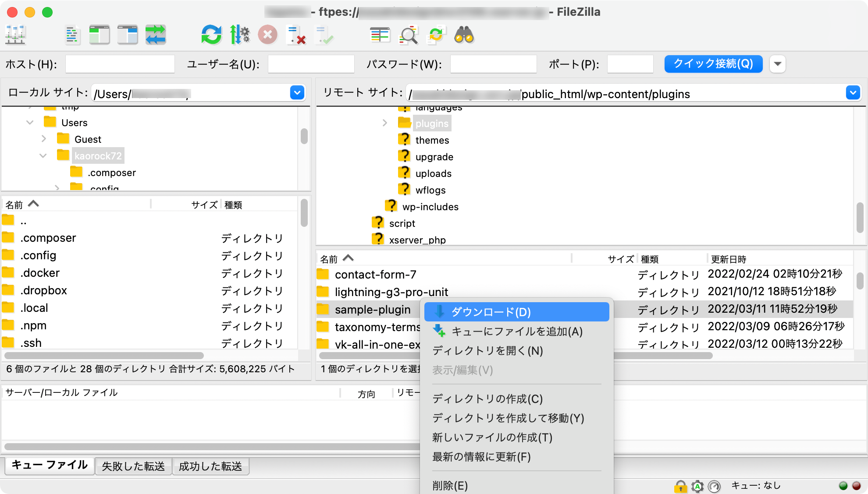Click the remote tree vertical scrollbar

(x=860, y=218)
